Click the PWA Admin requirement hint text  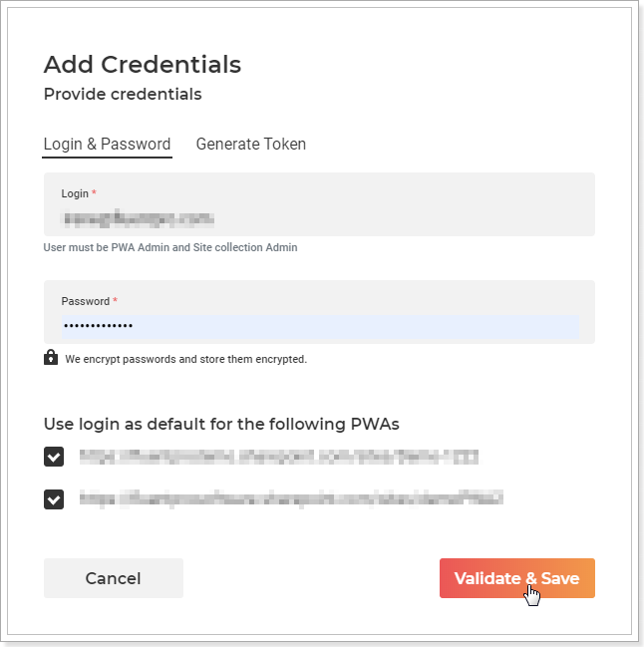[170, 247]
